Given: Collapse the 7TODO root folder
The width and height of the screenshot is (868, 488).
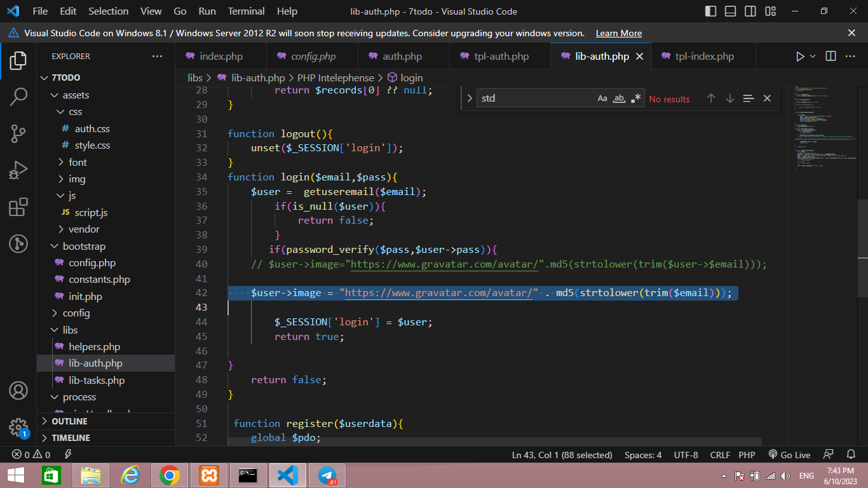Looking at the screenshot, I should pos(105,78).
